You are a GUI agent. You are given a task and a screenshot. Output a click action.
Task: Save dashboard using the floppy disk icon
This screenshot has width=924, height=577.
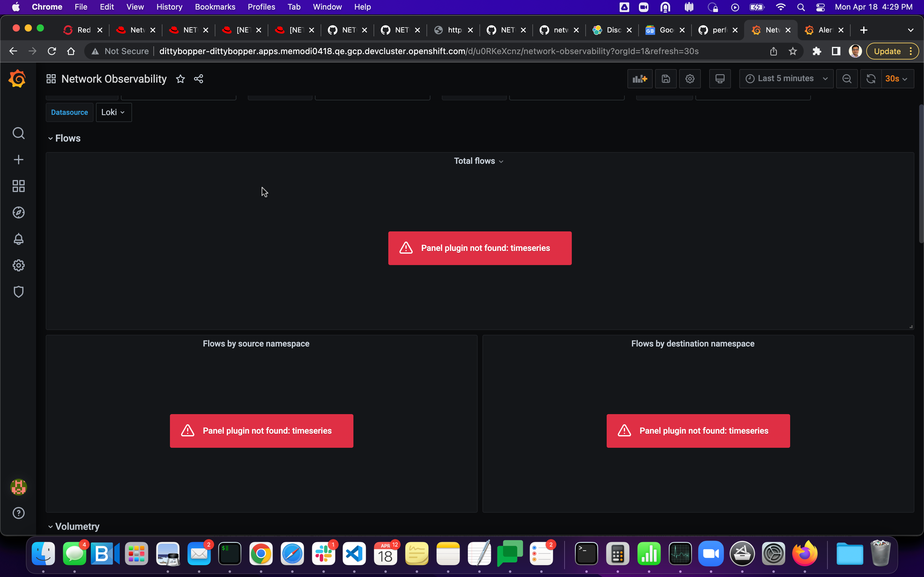tap(666, 79)
